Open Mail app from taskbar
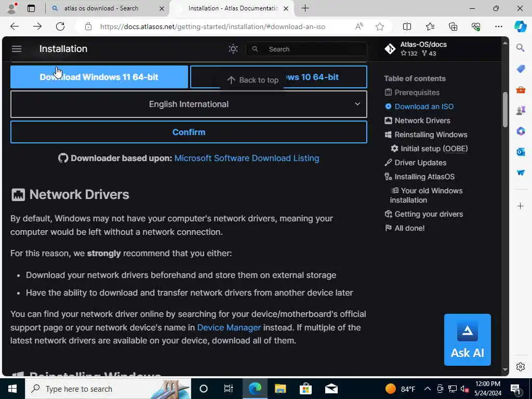This screenshot has height=399, width=532. pos(331,389)
